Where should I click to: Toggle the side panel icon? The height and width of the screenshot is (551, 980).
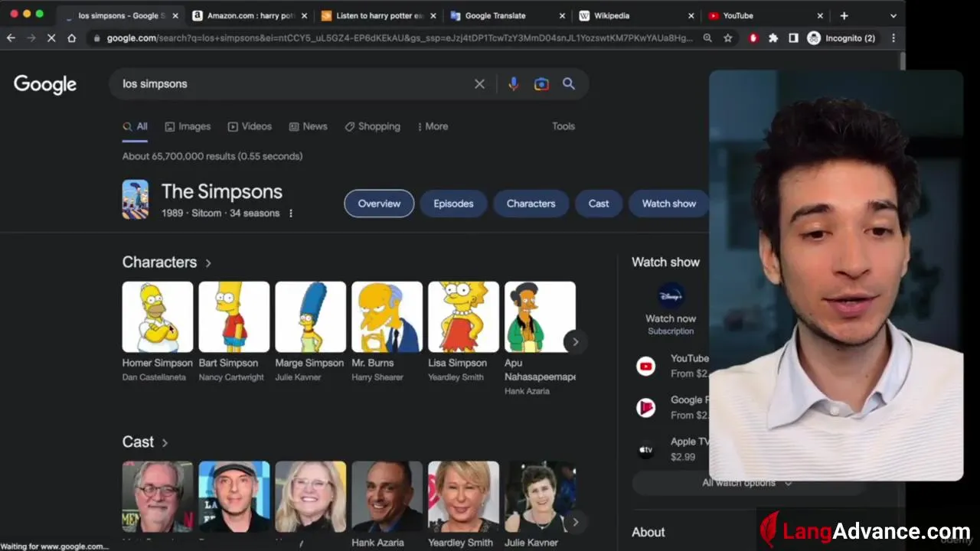[x=793, y=37]
